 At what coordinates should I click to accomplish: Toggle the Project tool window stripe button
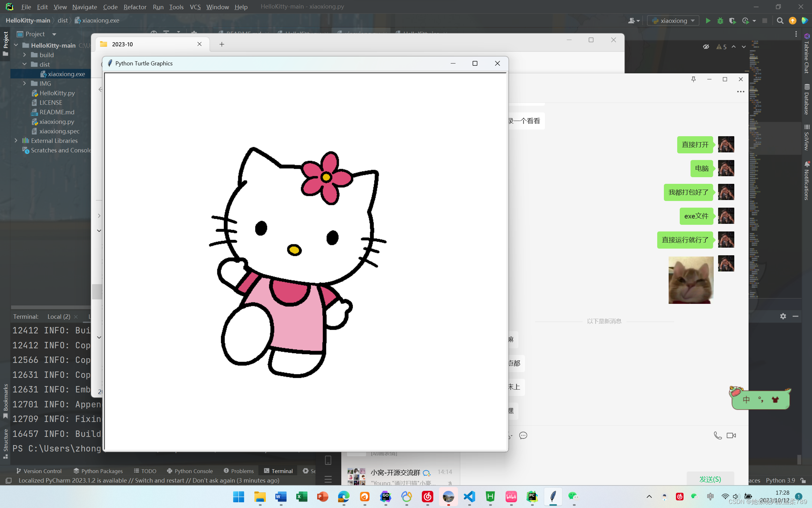pyautogui.click(x=5, y=44)
